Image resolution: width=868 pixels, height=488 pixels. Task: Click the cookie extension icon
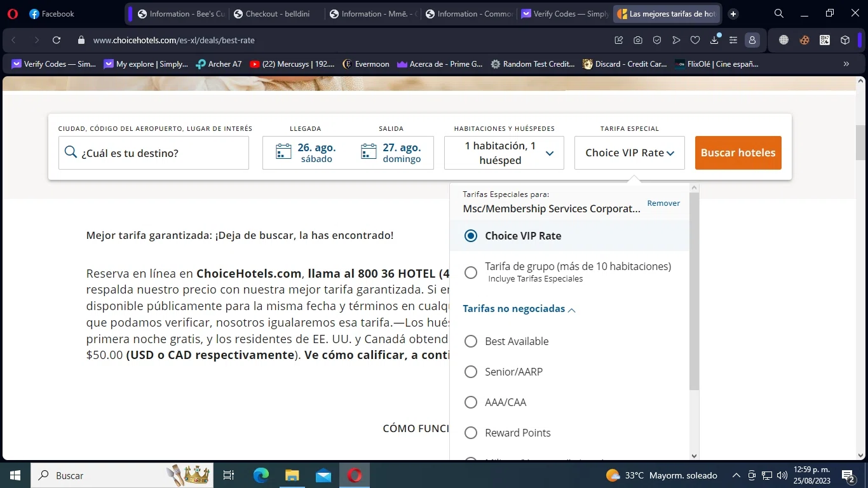(804, 40)
